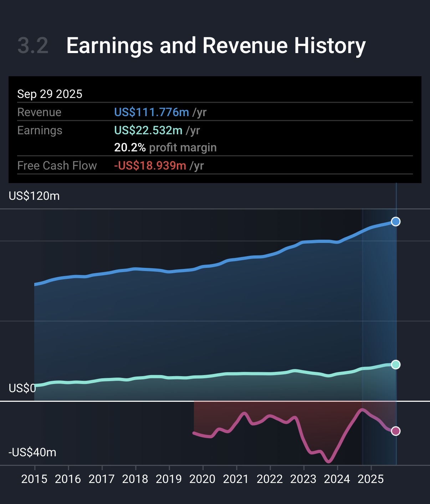Select the 2022 year label
The height and width of the screenshot is (504, 430).
coord(270,479)
